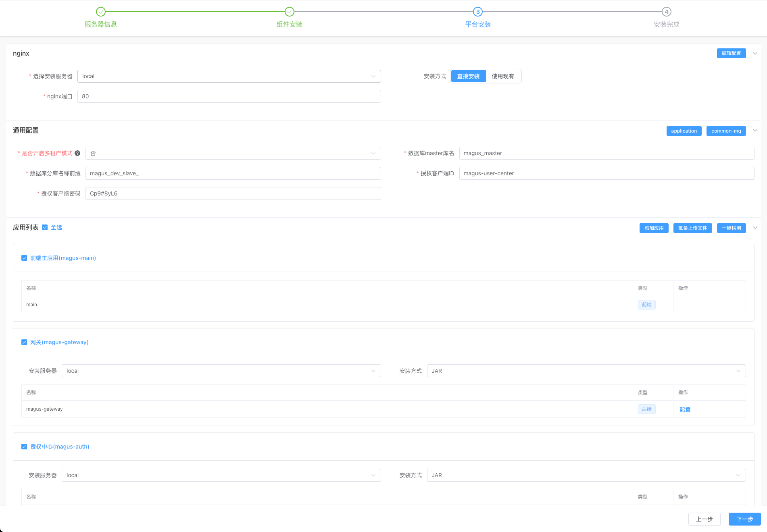Uncheck the 前端主应用(magus-main) checkbox
This screenshot has width=767, height=532.
coord(24,258)
